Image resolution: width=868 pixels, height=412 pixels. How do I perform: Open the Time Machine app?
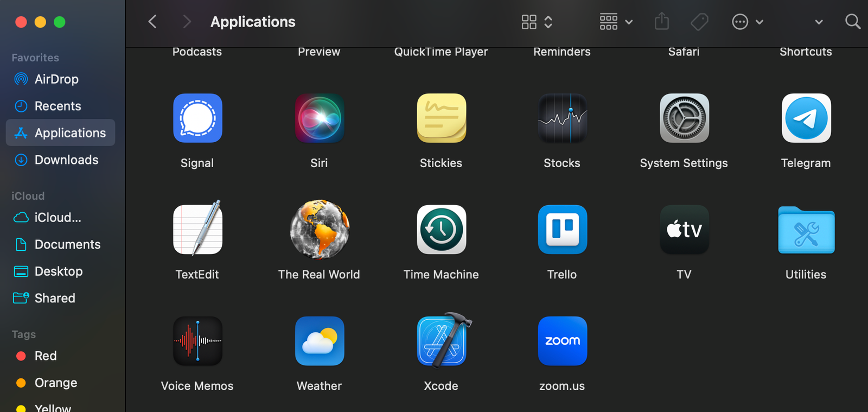(x=441, y=230)
